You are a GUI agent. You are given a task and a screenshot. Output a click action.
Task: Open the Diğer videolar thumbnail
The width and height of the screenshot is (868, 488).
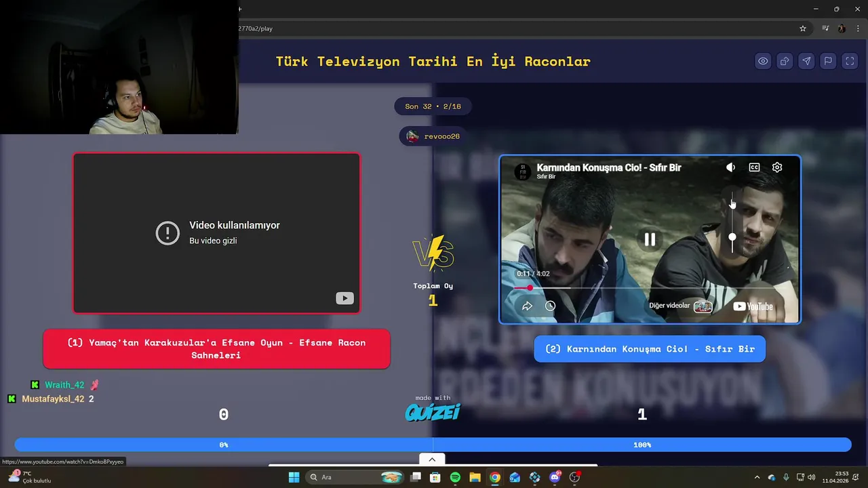703,306
